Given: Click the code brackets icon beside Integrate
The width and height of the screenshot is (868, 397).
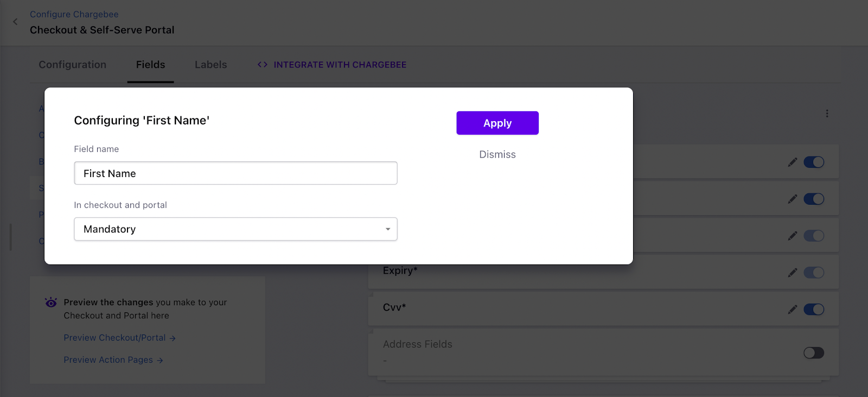Looking at the screenshot, I should click(263, 65).
